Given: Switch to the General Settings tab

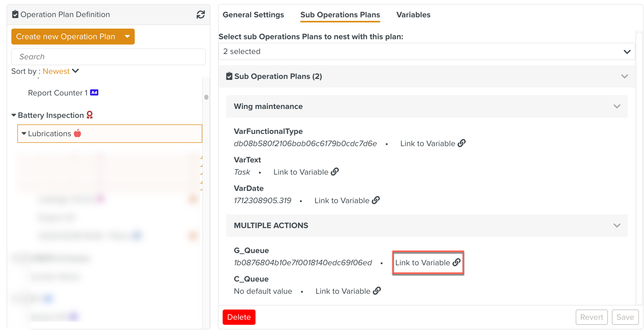Looking at the screenshot, I should 253,15.
